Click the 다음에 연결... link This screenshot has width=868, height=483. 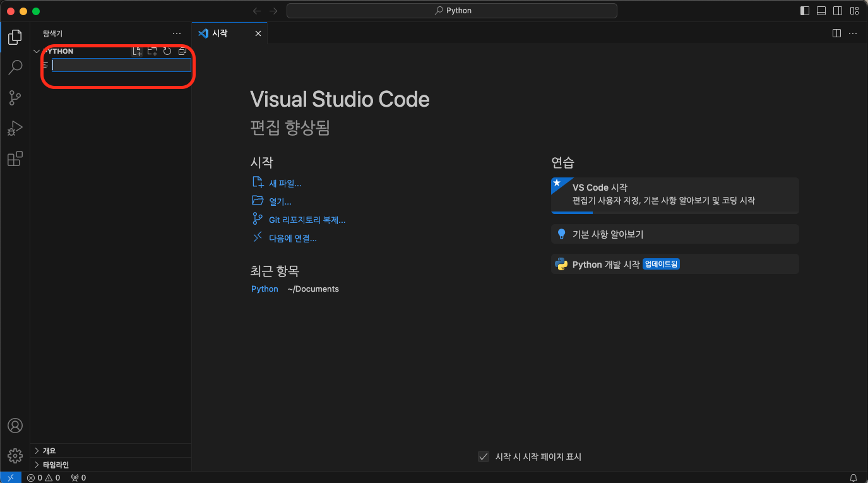tap(293, 238)
